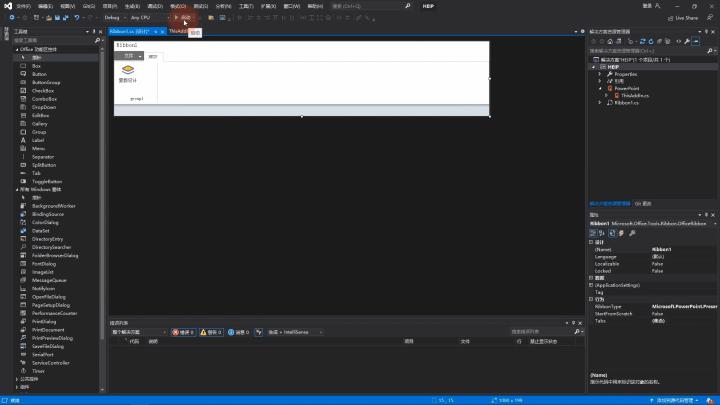Click the Open File folder icon in the toolbar

49,17
